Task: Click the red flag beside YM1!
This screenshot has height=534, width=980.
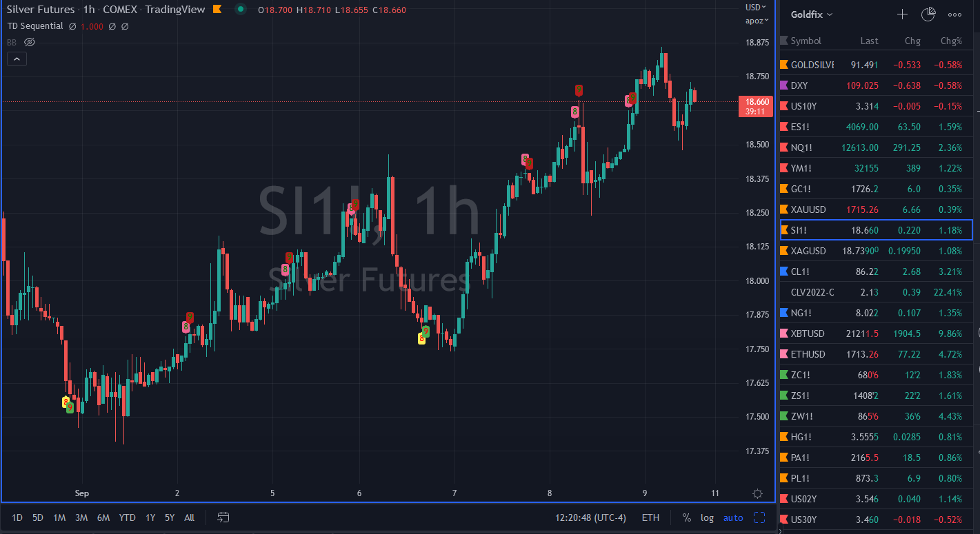Action: 783,168
